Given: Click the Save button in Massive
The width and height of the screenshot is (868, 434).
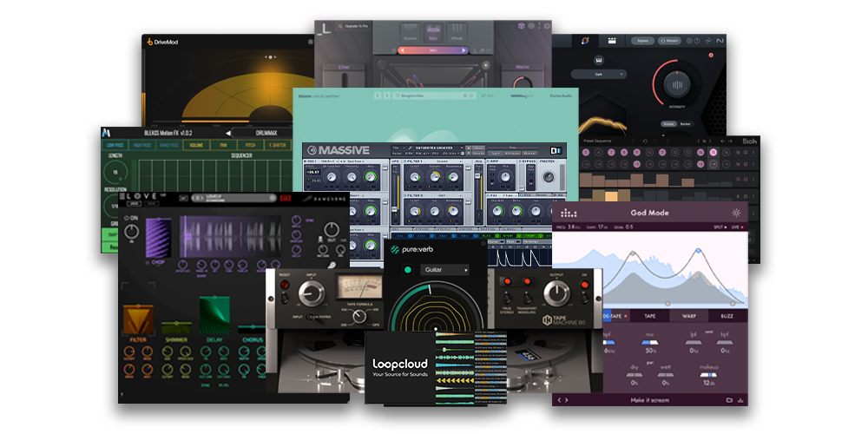Looking at the screenshot, I should (477, 148).
